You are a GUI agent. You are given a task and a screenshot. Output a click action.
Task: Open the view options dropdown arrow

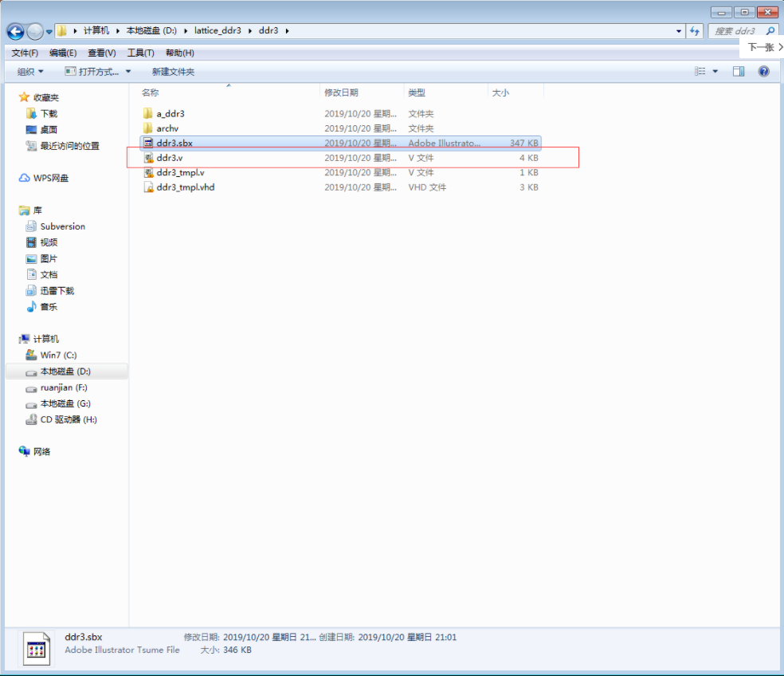715,71
